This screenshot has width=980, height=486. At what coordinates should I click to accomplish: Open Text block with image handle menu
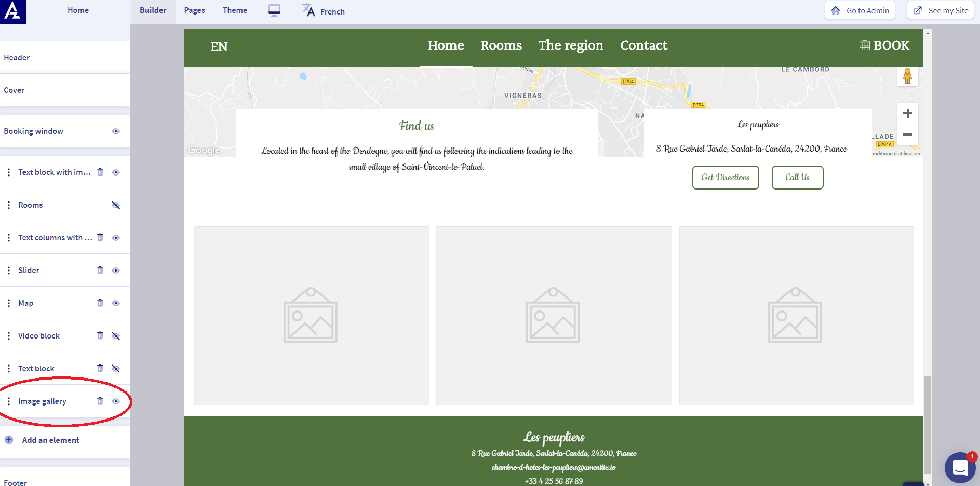coord(9,172)
